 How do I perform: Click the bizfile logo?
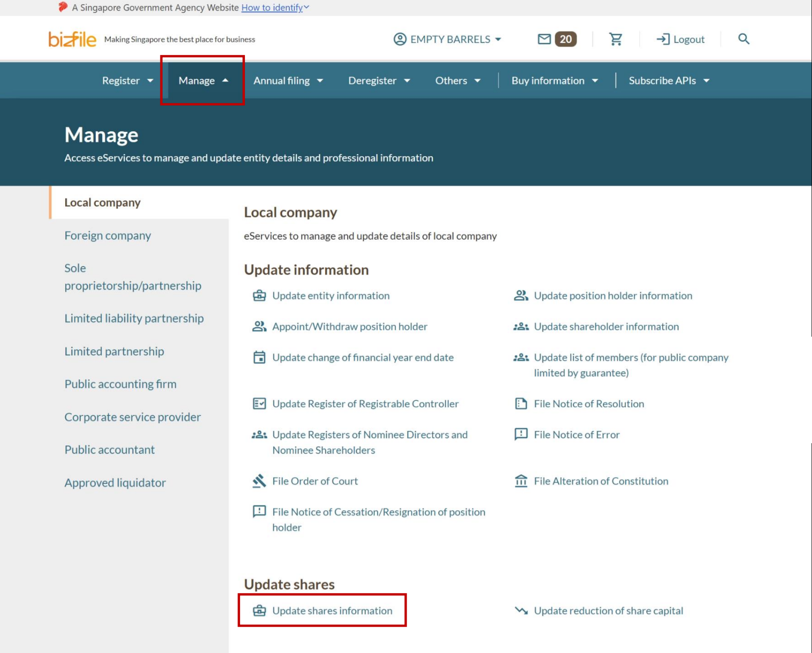[x=72, y=39]
